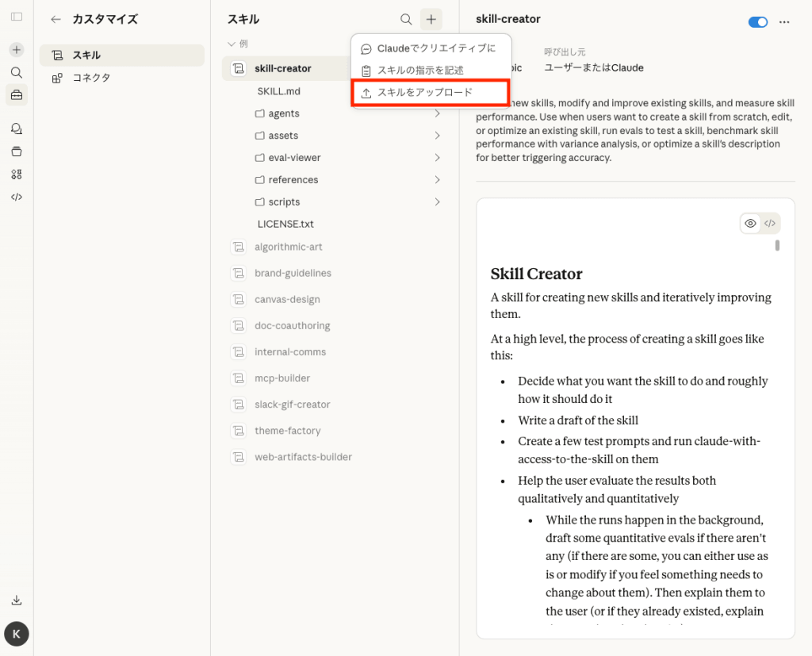Open the LICENSE.txt file
Image resolution: width=812 pixels, height=656 pixels.
coord(285,224)
